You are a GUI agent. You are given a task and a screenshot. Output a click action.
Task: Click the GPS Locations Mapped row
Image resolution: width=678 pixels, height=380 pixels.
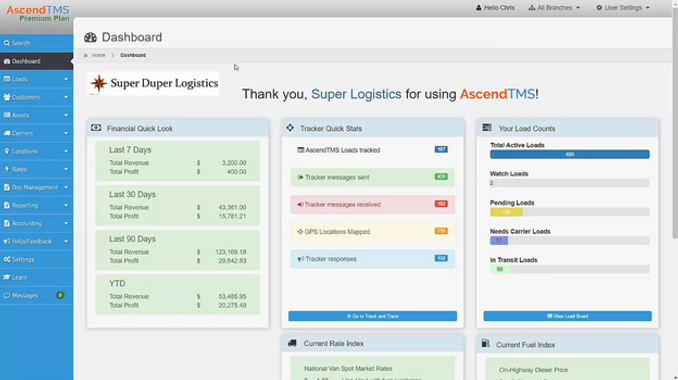[x=372, y=232]
